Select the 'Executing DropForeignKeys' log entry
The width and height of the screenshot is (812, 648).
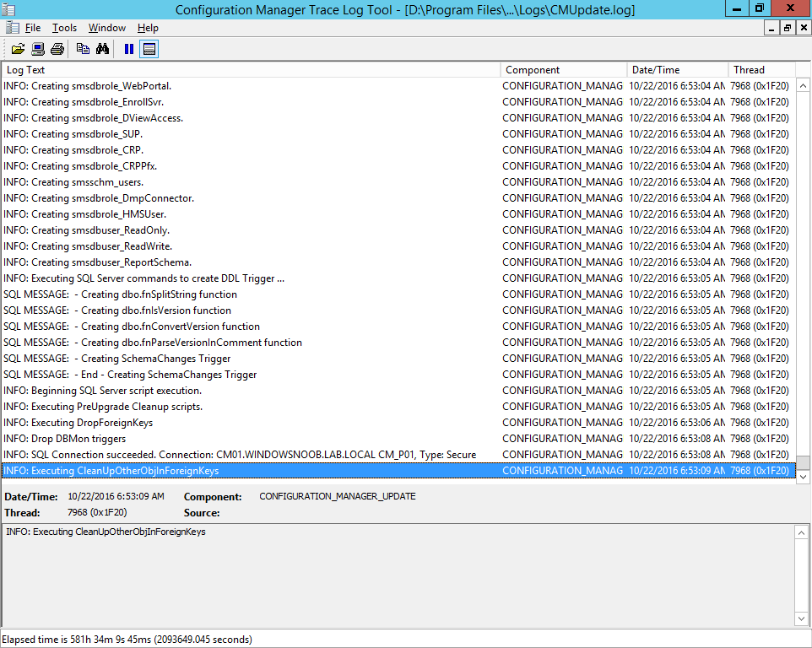(398, 423)
